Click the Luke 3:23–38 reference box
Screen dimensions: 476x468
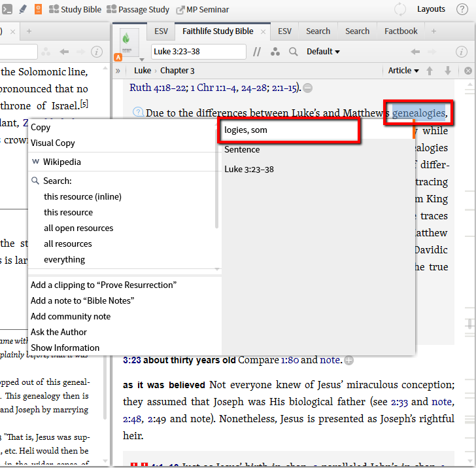click(198, 52)
